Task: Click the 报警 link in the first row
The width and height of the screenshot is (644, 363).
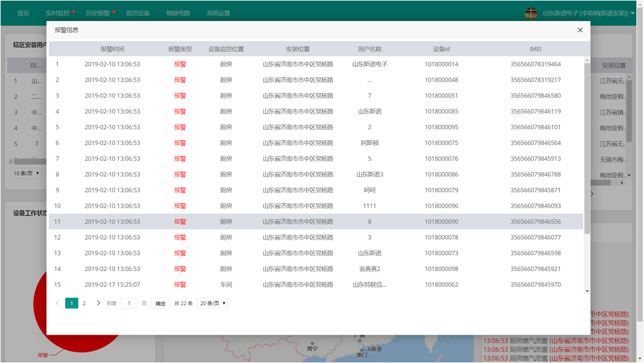Action: pos(180,64)
